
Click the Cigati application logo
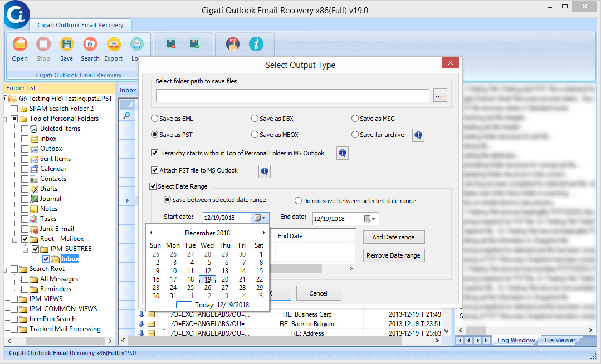point(17,15)
